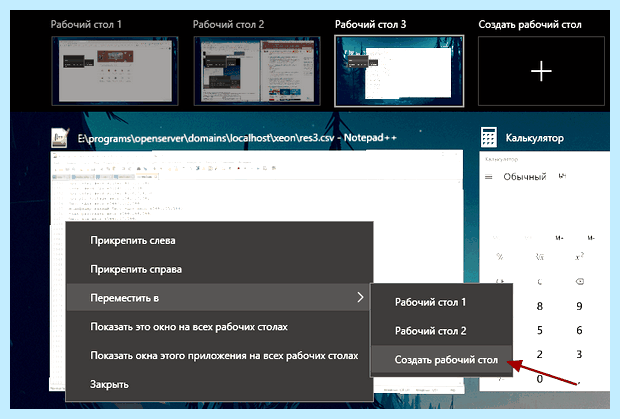Click digit 0 in Calculator

(540, 379)
